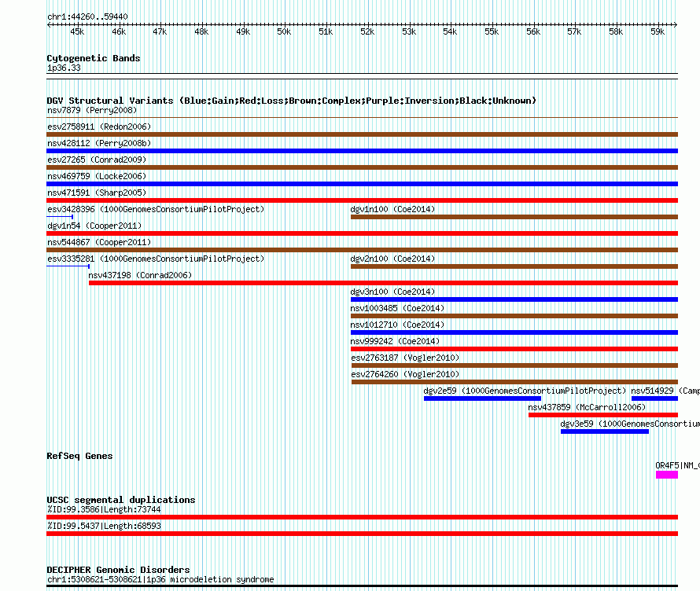The height and width of the screenshot is (591, 700).
Task: Click the dgv3n100 (Coe2014) blue bar
Action: point(514,299)
